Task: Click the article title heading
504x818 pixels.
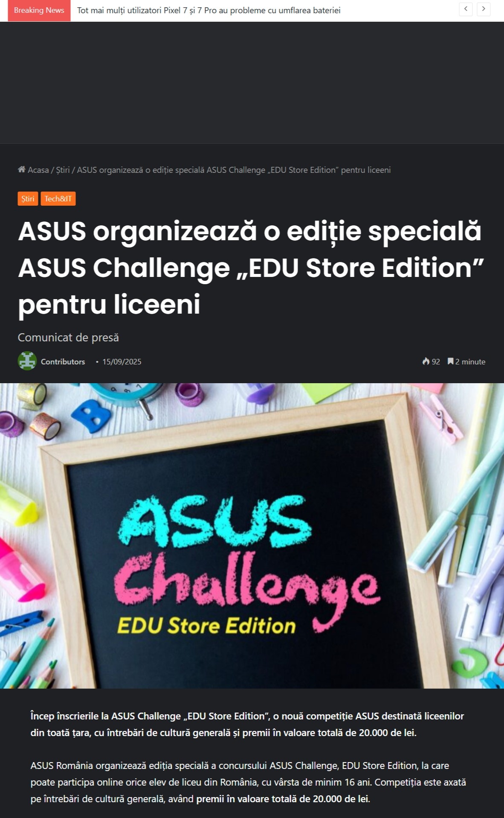Action: (x=251, y=268)
